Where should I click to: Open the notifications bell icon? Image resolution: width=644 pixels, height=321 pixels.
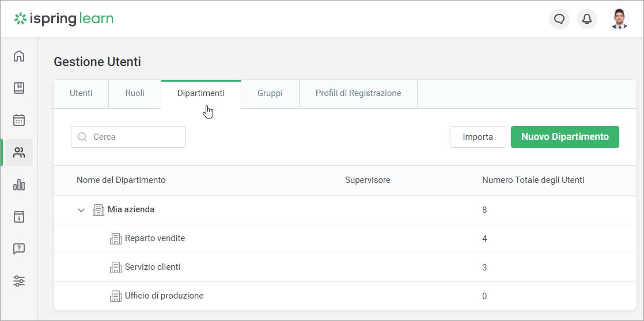[x=587, y=19]
